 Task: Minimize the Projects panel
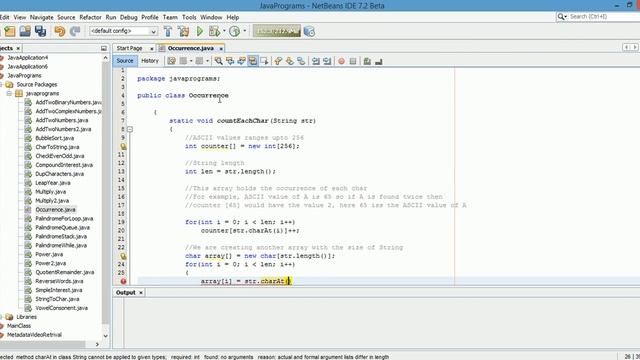(104, 48)
